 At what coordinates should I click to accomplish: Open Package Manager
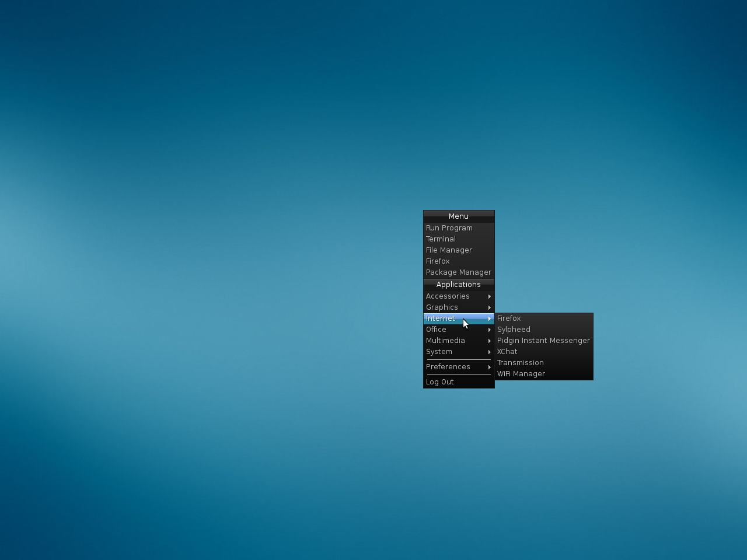[458, 272]
